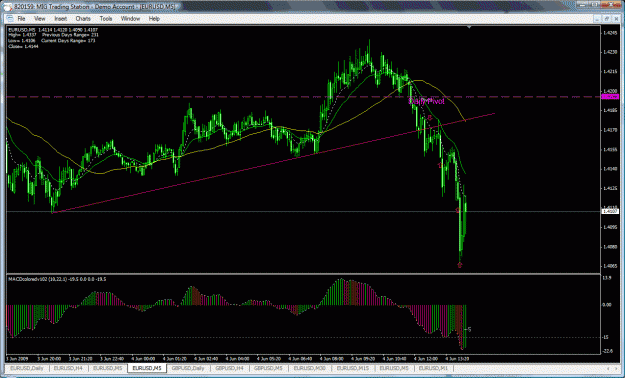Open the Charts menu
625x378 pixels.
tap(83, 19)
